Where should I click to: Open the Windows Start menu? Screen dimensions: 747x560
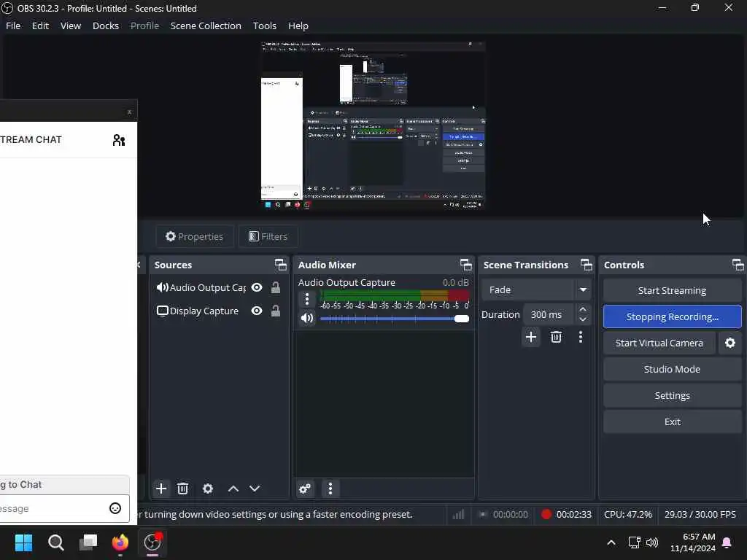23,542
